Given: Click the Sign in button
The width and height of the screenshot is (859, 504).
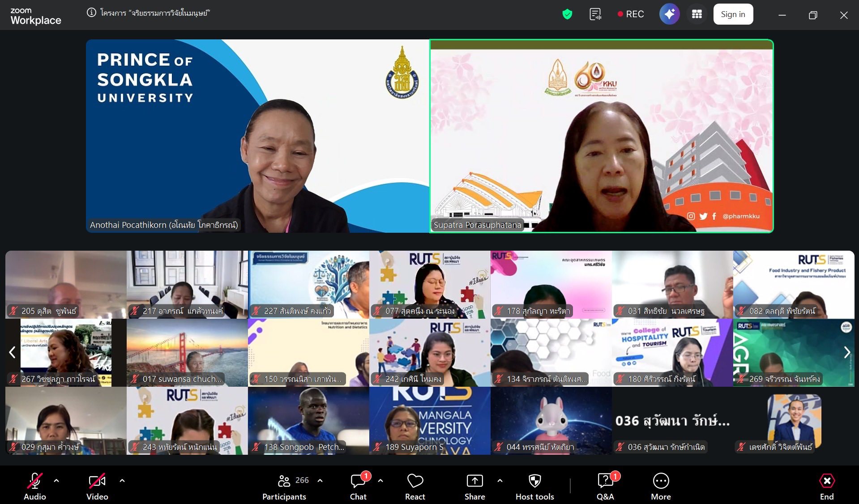Looking at the screenshot, I should [733, 14].
